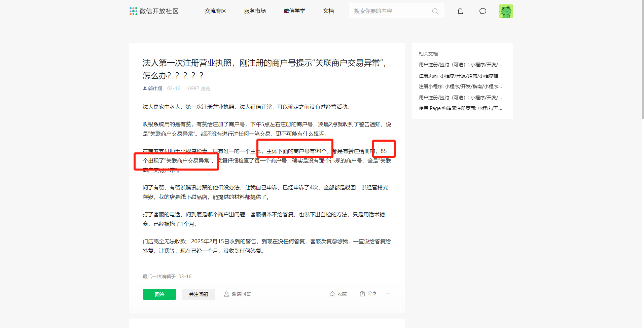Click the 收藏 star icon
The width and height of the screenshot is (644, 328).
pyautogui.click(x=332, y=294)
